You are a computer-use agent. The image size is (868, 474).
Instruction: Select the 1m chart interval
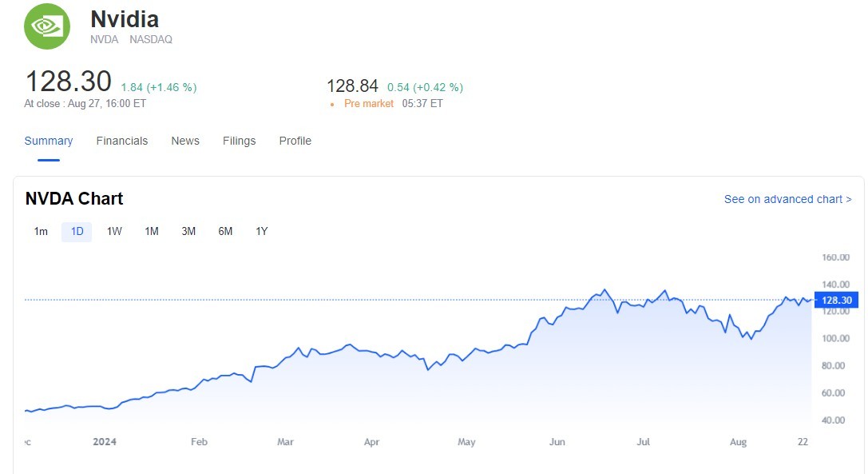(41, 232)
